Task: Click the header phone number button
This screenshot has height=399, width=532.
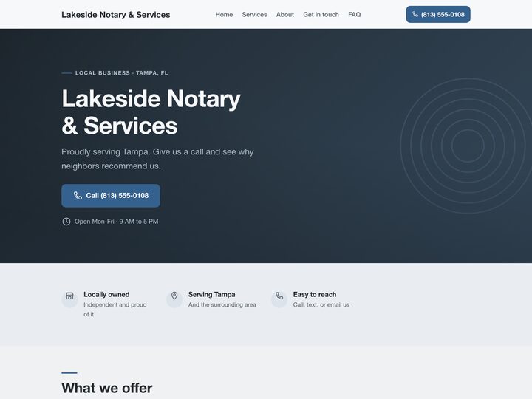Action: pyautogui.click(x=438, y=14)
